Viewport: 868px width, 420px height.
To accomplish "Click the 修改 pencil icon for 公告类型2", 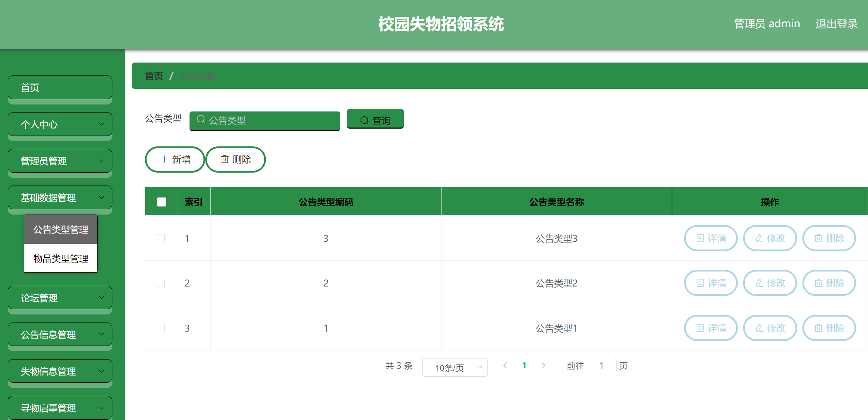I will coord(759,283).
